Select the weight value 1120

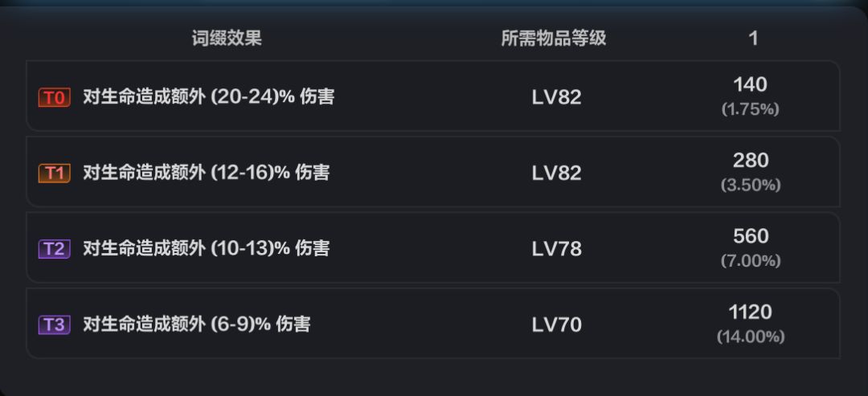(751, 312)
